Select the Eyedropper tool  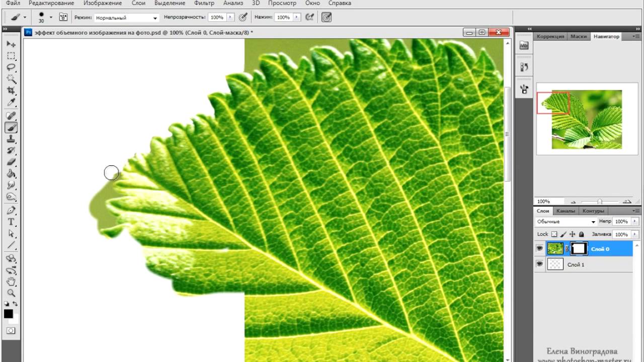click(11, 102)
